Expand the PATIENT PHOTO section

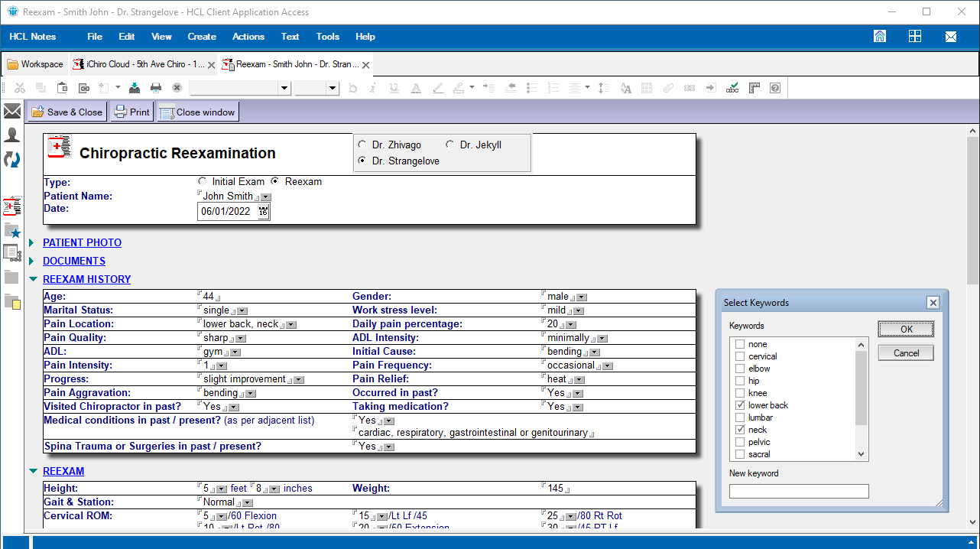click(x=33, y=243)
